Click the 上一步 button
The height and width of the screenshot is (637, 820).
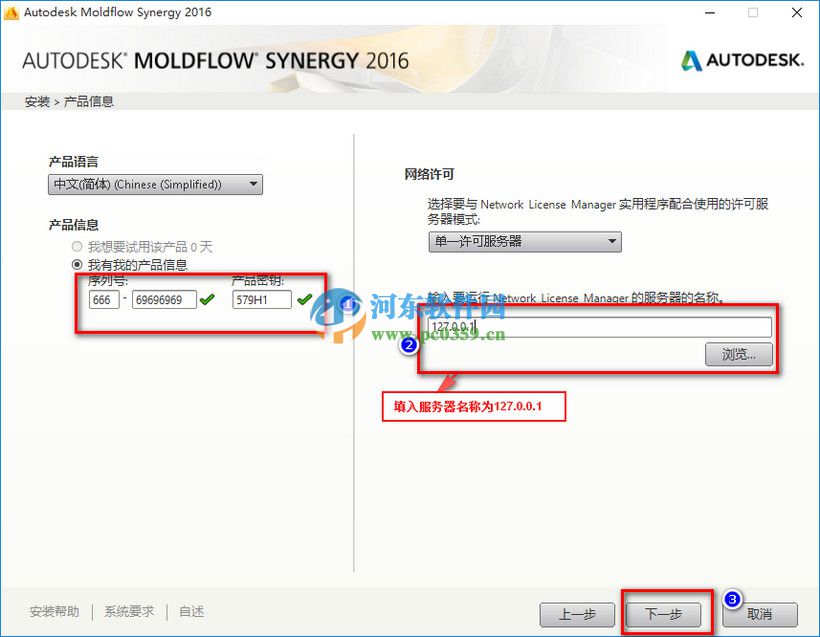pyautogui.click(x=577, y=615)
